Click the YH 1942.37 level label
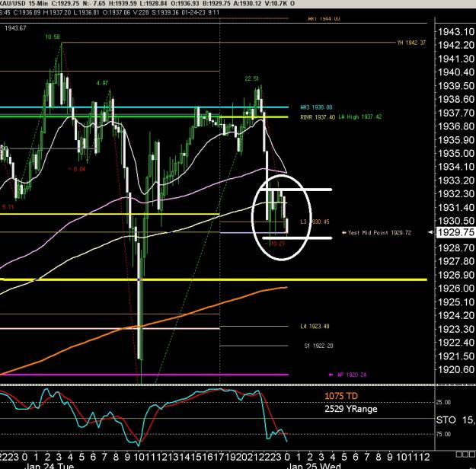The width and height of the screenshot is (476, 469). pyautogui.click(x=411, y=43)
